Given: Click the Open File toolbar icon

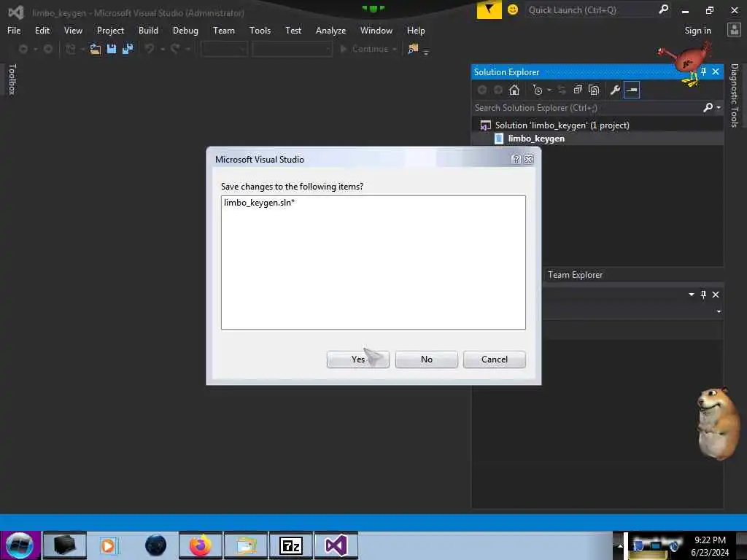Looking at the screenshot, I should click(x=96, y=49).
